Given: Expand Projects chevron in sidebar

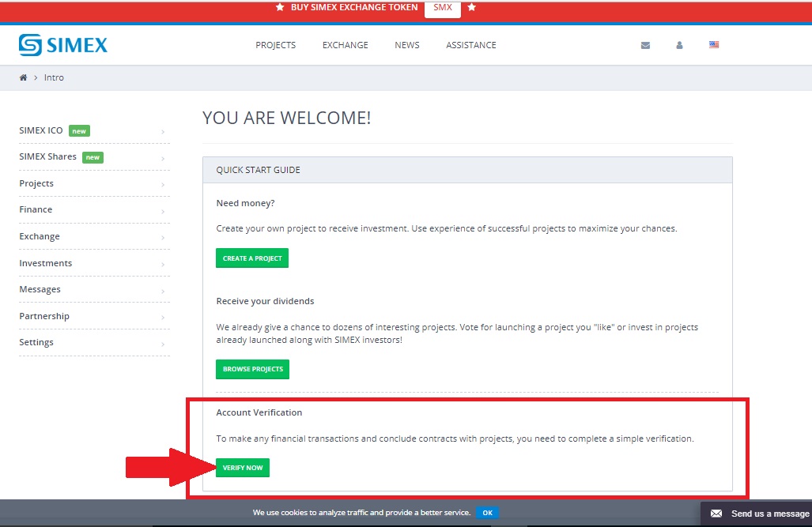Looking at the screenshot, I should (163, 184).
